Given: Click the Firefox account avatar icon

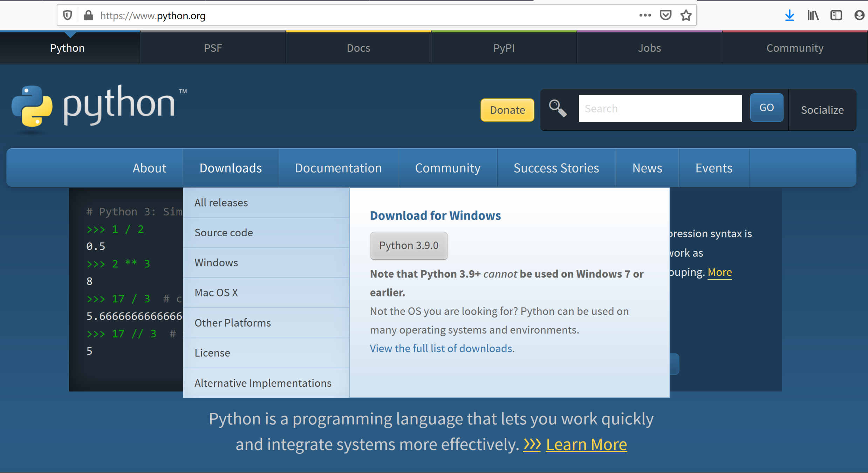Looking at the screenshot, I should point(859,15).
